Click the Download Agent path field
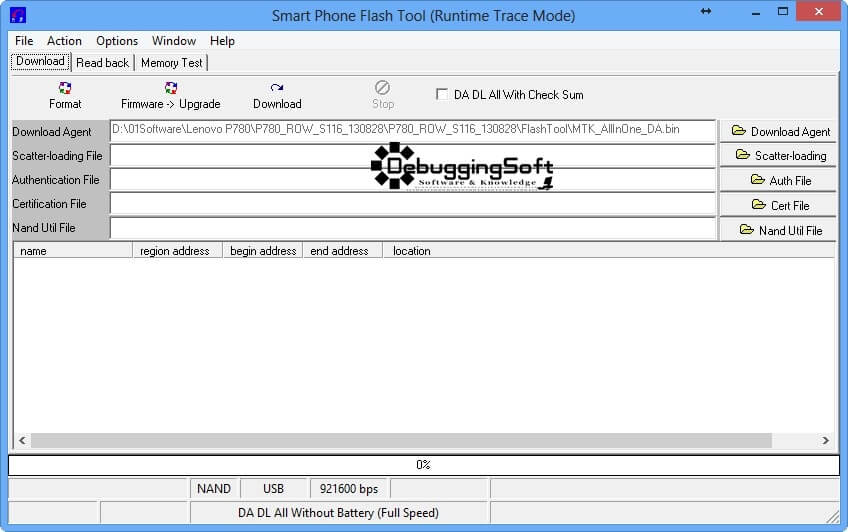The width and height of the screenshot is (848, 532). click(412, 131)
